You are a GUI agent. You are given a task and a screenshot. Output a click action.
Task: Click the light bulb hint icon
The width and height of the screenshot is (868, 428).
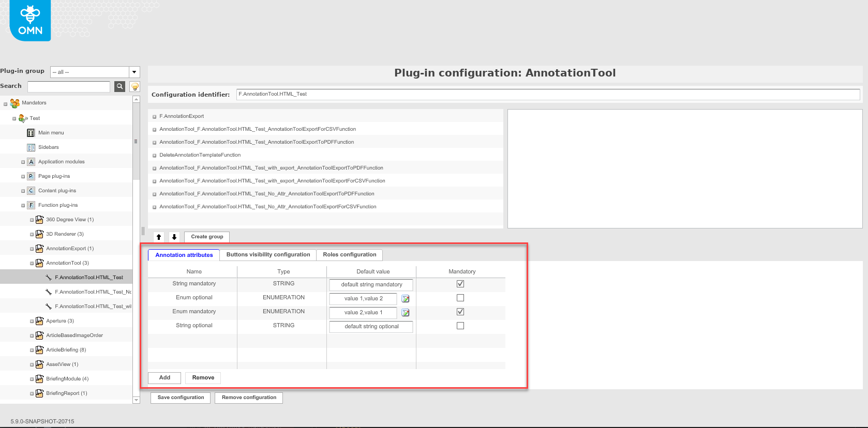pyautogui.click(x=134, y=86)
